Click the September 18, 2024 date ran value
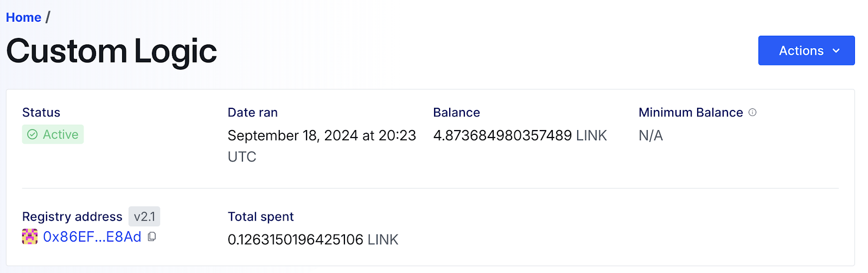 coord(321,135)
